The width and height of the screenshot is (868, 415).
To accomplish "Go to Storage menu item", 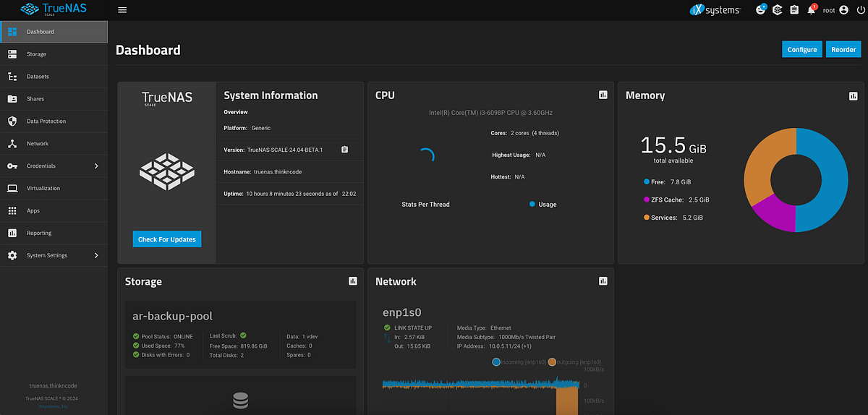I will pos(54,54).
